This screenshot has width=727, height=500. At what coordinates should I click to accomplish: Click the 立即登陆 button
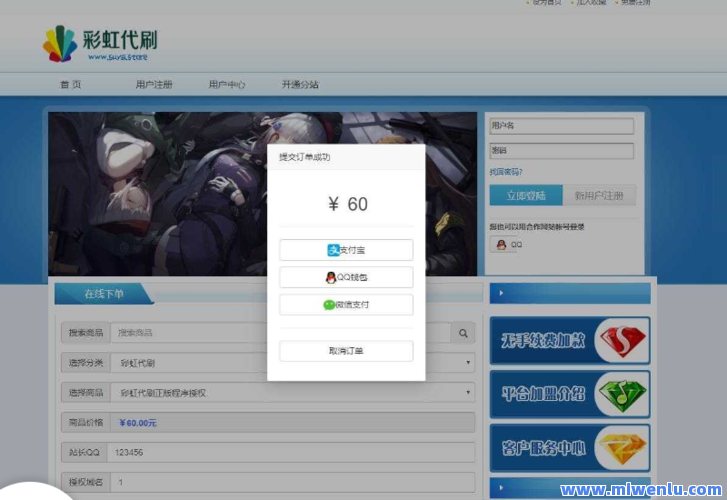(526, 195)
